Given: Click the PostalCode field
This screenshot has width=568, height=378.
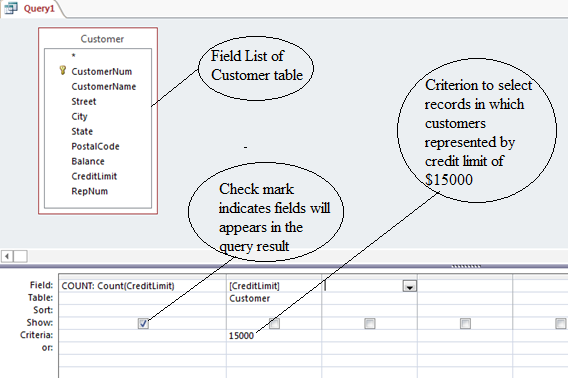Looking at the screenshot, I should pos(95,146).
